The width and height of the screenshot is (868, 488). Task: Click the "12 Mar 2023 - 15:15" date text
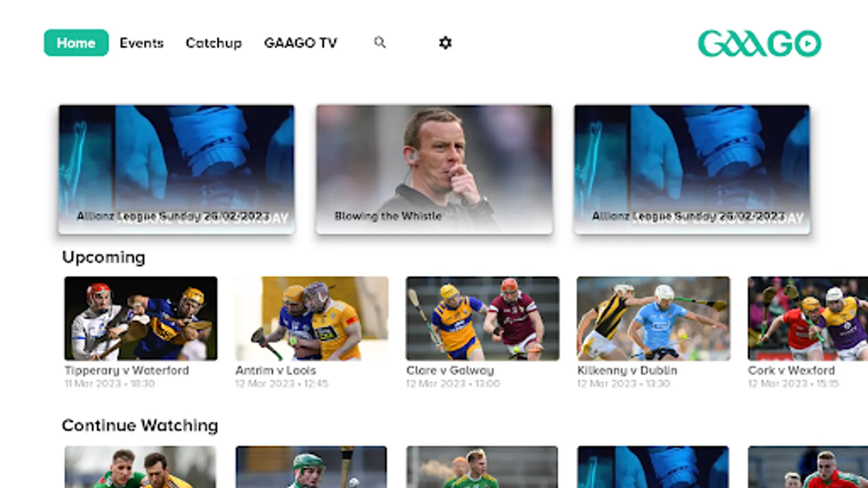point(794,383)
